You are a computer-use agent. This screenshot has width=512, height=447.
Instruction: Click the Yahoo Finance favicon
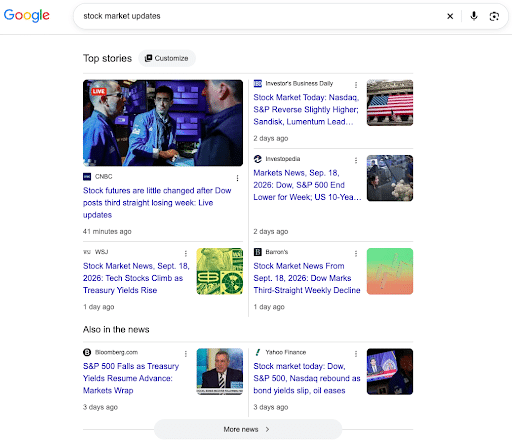pos(258,352)
